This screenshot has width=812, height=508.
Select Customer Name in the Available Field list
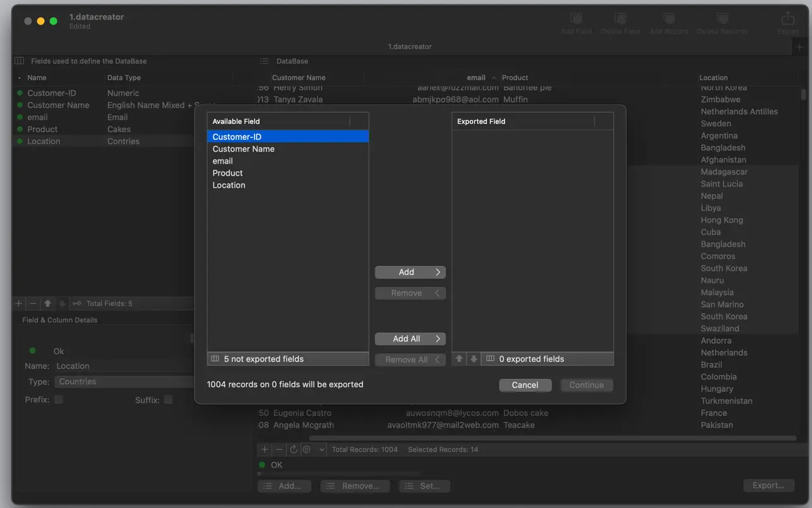pos(288,148)
